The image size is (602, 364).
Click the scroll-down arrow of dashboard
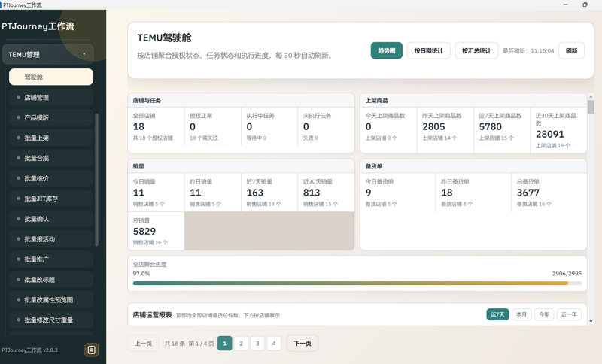point(591,321)
